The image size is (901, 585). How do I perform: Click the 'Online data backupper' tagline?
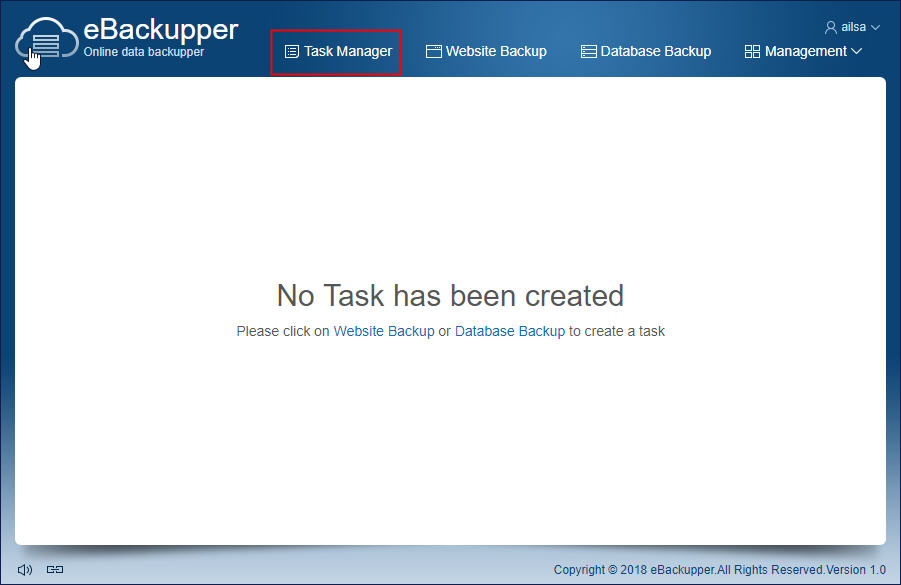(144, 52)
